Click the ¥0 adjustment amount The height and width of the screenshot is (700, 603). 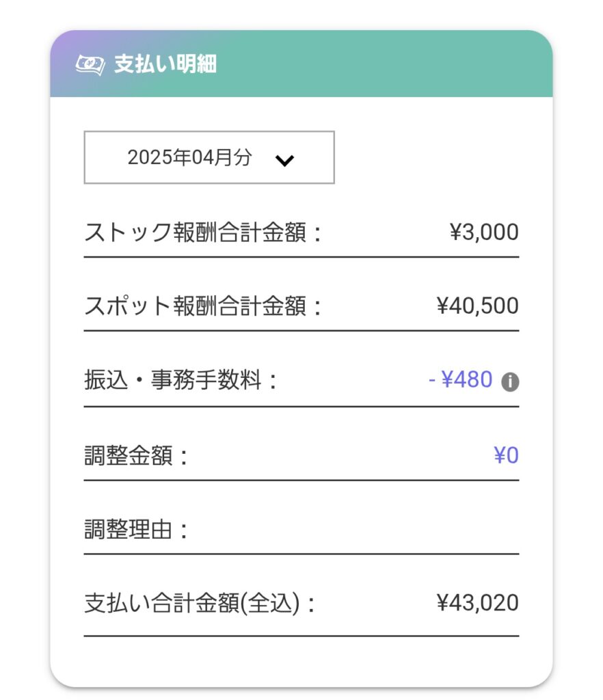tap(506, 455)
